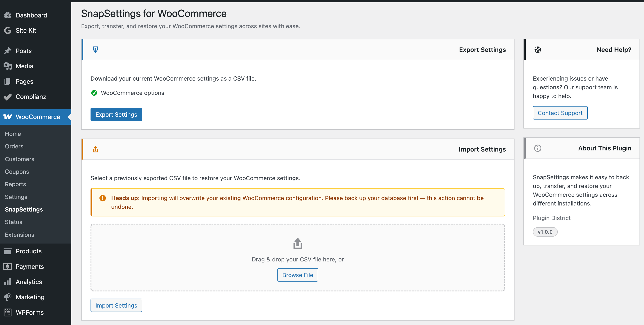This screenshot has width=644, height=325.
Task: Select Extensions in the sidebar submenu
Action: click(19, 235)
